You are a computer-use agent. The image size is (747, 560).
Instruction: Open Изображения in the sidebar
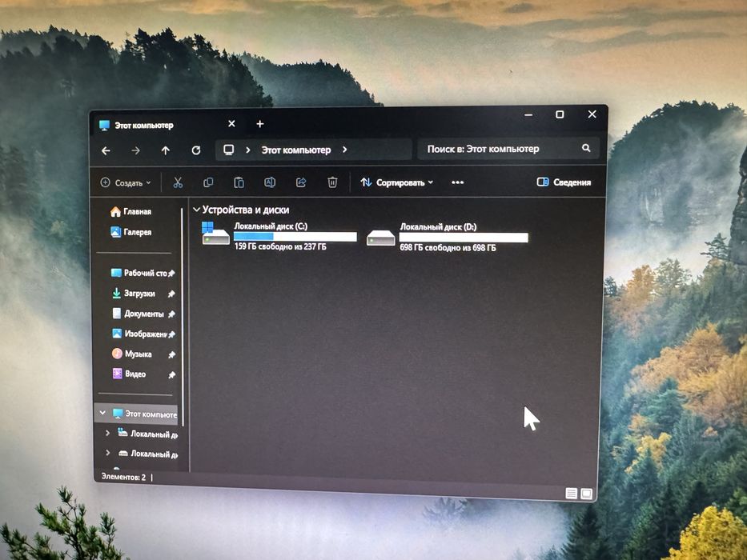139,334
